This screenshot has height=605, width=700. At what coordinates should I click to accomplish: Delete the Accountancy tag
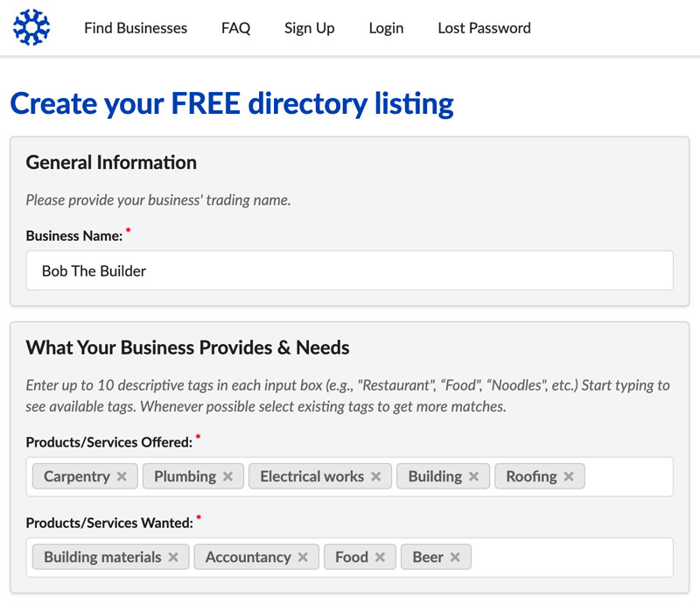(303, 557)
